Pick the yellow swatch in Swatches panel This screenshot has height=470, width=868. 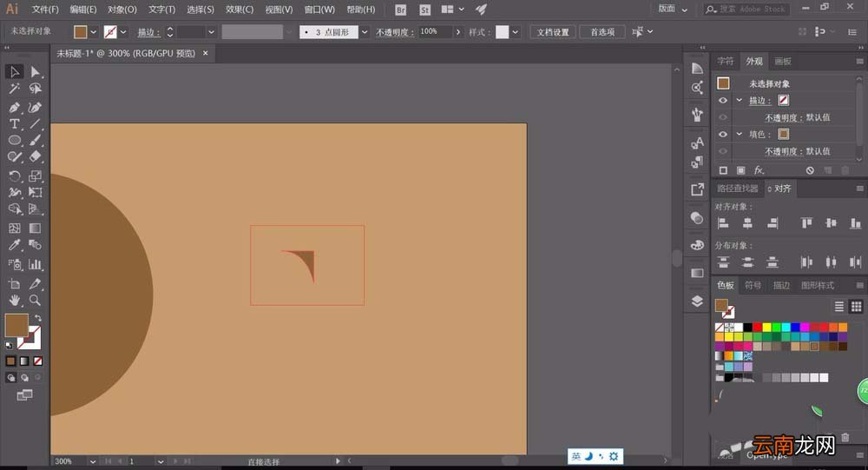(766, 328)
